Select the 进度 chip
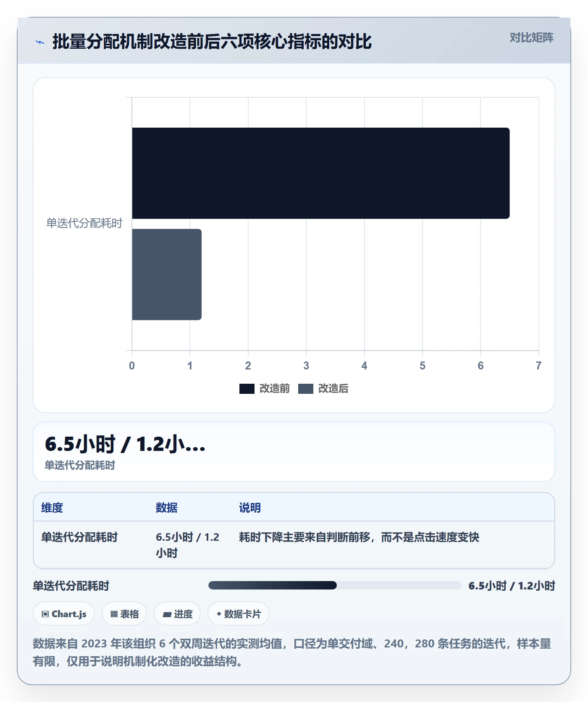The image size is (588, 702). pyautogui.click(x=177, y=614)
